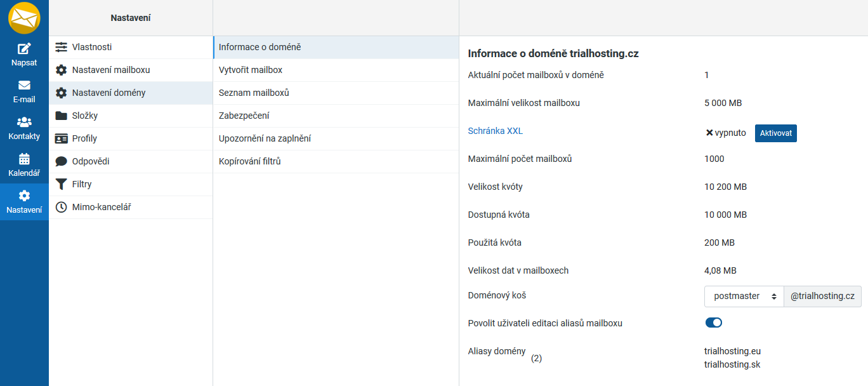Follow the Schránka XXL link
This screenshot has height=386, width=868.
pos(495,131)
